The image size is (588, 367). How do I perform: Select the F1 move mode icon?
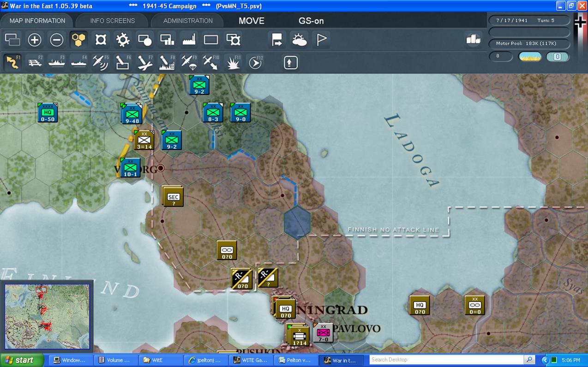(12, 62)
